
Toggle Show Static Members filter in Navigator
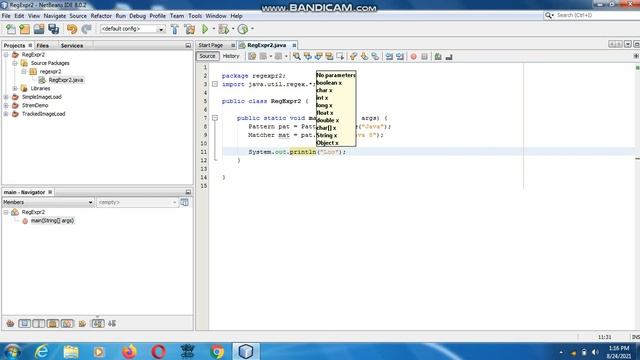39,324
